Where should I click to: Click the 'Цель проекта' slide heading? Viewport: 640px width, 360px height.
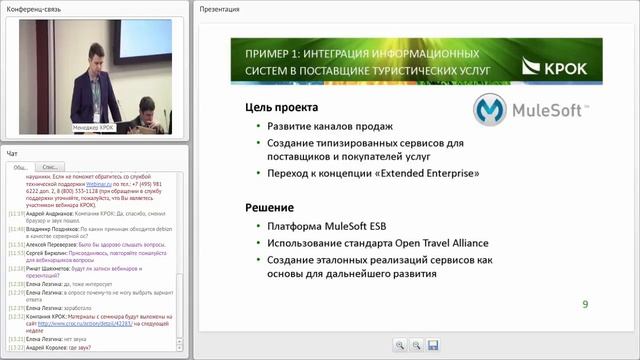[x=282, y=107]
